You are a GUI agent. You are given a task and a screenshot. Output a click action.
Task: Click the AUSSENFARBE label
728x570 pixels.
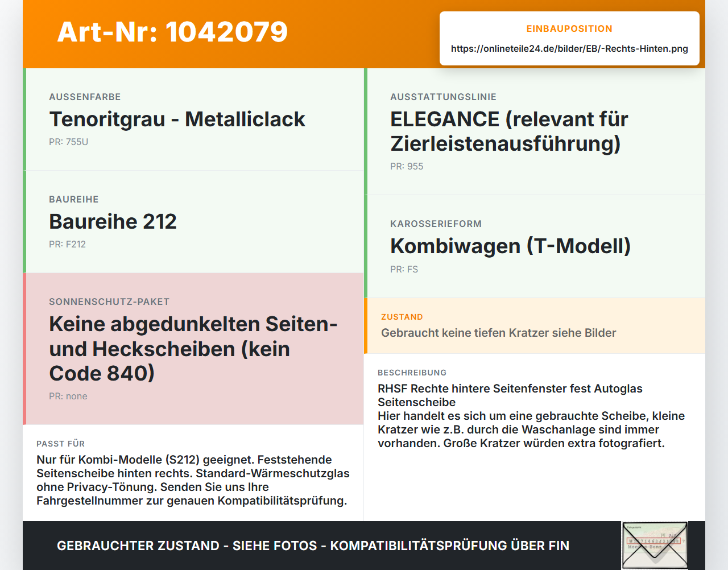pyautogui.click(x=85, y=97)
